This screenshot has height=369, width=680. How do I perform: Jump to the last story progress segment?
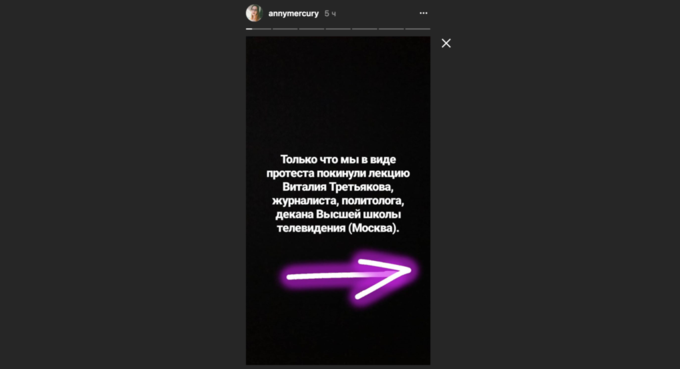418,29
